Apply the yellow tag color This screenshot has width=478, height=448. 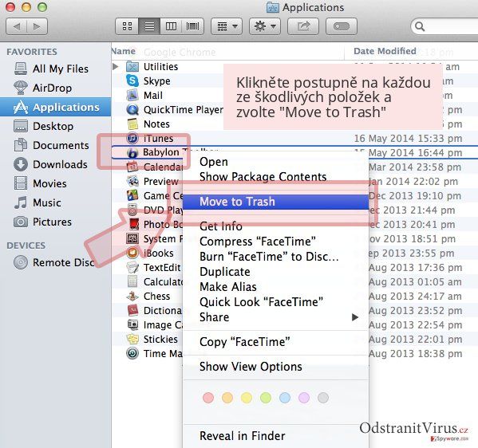(x=247, y=398)
